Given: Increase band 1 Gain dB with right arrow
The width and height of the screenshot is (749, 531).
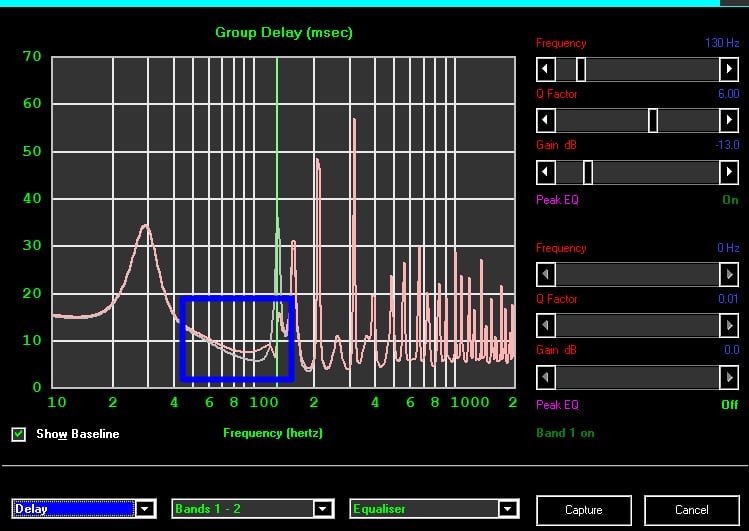Looking at the screenshot, I should pyautogui.click(x=729, y=172).
